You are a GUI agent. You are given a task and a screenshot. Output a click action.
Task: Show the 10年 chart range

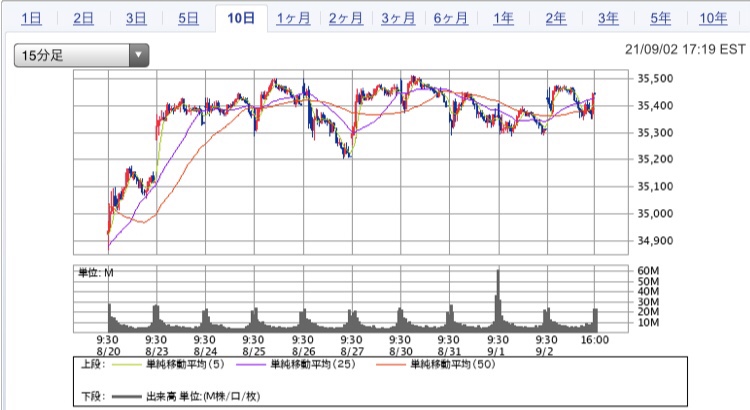pyautogui.click(x=713, y=19)
